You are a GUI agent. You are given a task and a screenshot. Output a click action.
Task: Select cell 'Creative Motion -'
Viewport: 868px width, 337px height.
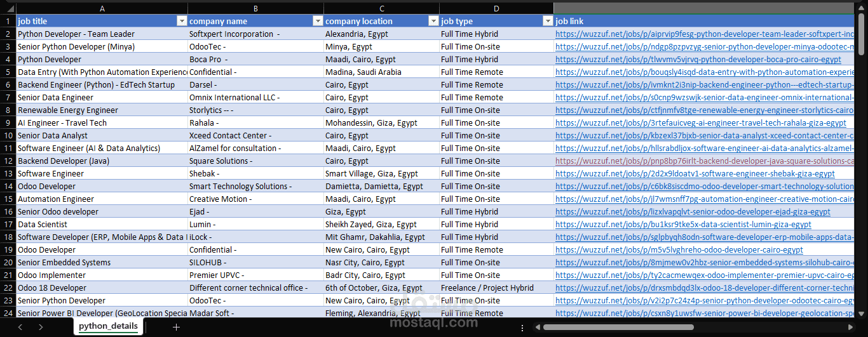[x=255, y=199]
